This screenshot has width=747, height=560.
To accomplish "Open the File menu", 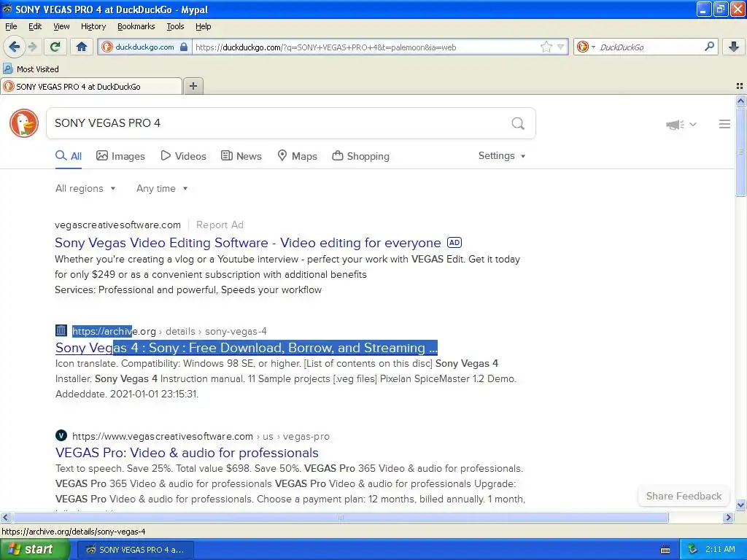I will (11, 27).
